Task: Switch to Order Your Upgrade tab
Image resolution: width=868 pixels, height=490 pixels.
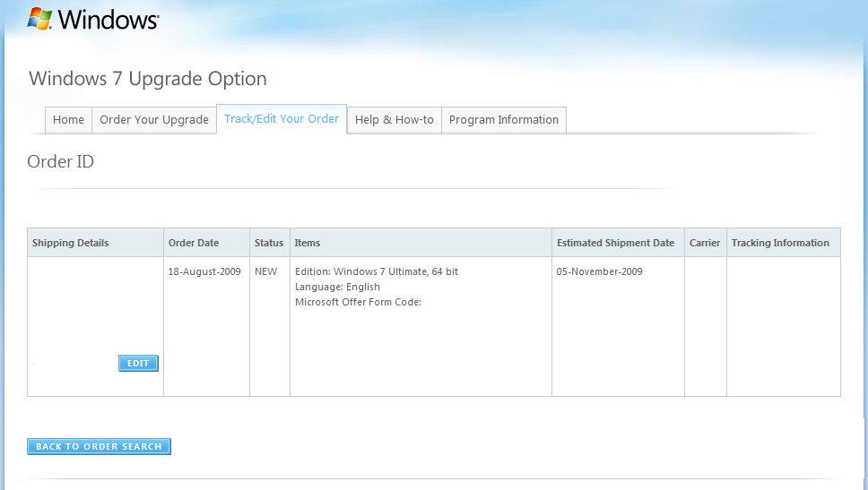Action: (154, 120)
